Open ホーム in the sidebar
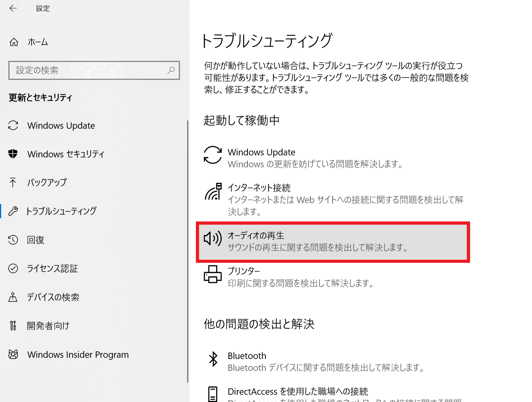Image resolution: width=532 pixels, height=402 pixels. coord(38,42)
